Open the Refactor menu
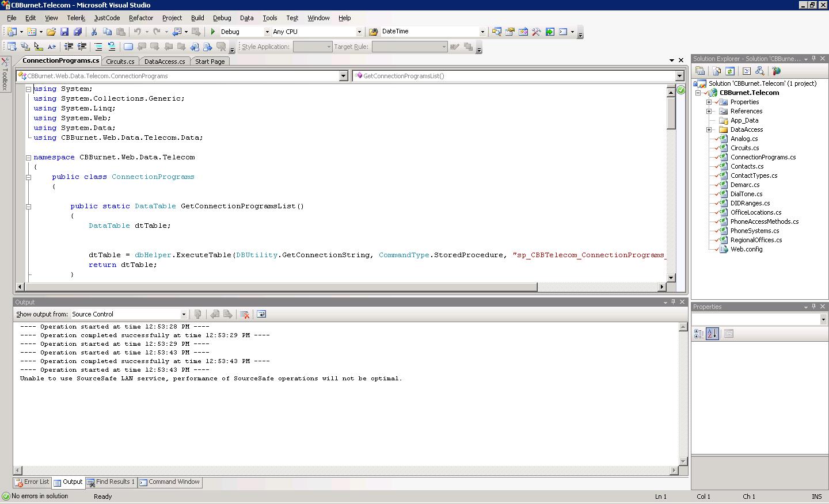 141,18
